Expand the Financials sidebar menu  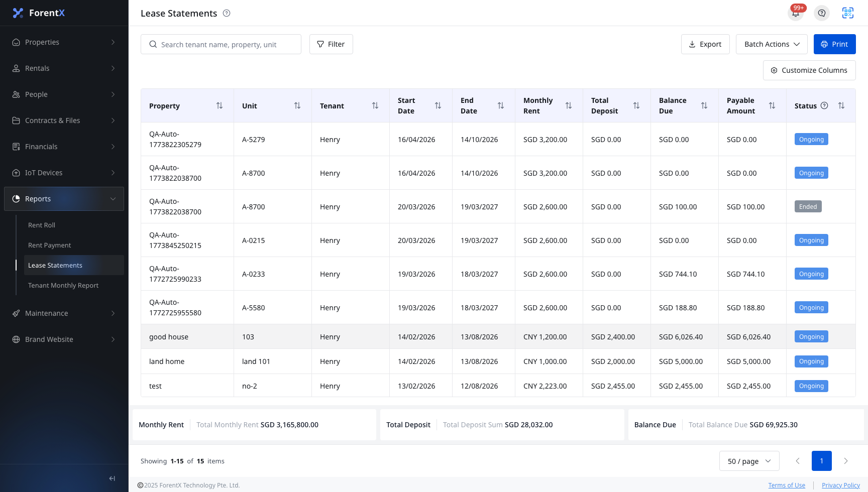(64, 147)
